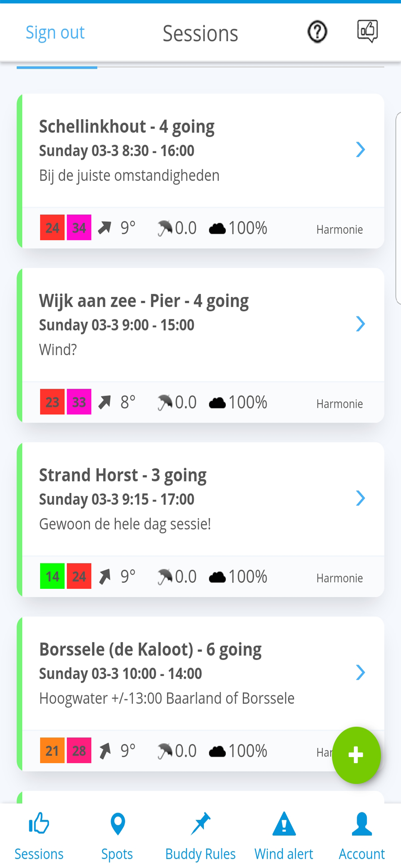The width and height of the screenshot is (401, 868).
Task: Open Wind alert warning triangle icon
Action: click(x=284, y=823)
